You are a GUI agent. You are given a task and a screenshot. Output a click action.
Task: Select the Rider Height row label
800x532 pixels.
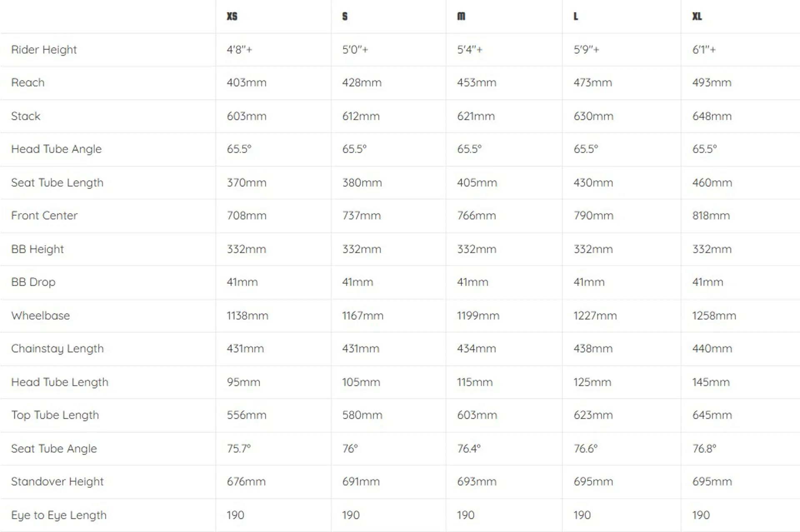point(44,50)
